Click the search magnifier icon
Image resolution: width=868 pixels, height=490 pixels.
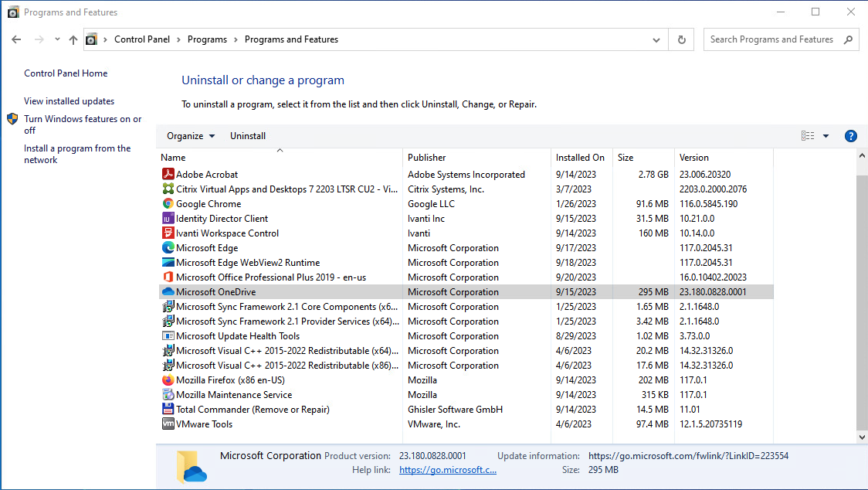[x=848, y=39]
